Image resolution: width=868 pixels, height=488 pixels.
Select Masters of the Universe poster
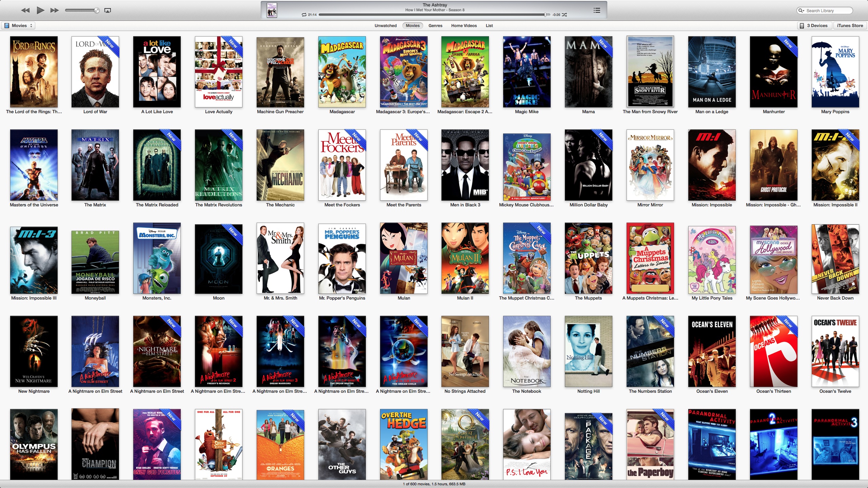pyautogui.click(x=34, y=165)
